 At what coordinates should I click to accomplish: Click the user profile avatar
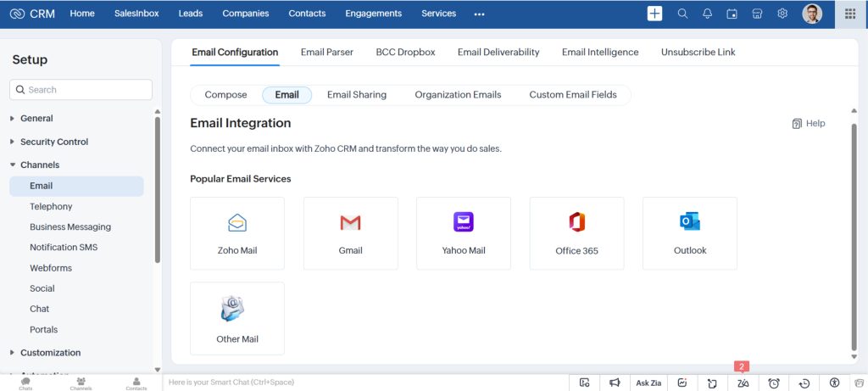pos(812,14)
